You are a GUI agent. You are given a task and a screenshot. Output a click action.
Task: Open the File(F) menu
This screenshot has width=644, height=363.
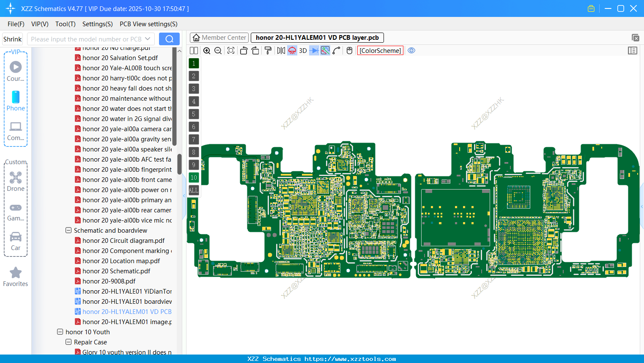click(x=16, y=24)
